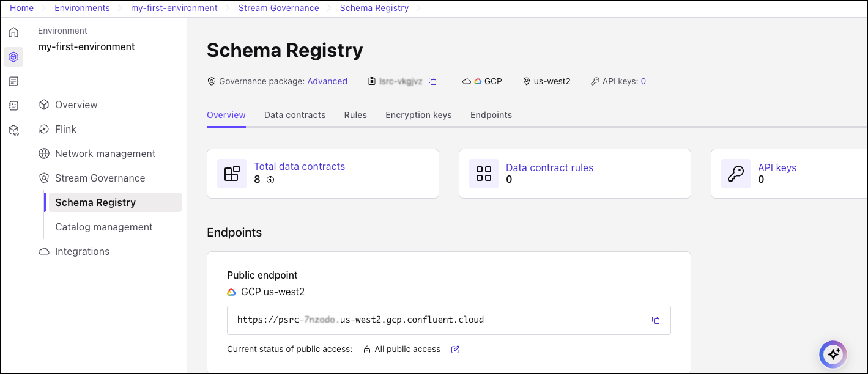868x374 pixels.
Task: Click the Total data contracts link
Action: [x=299, y=166]
